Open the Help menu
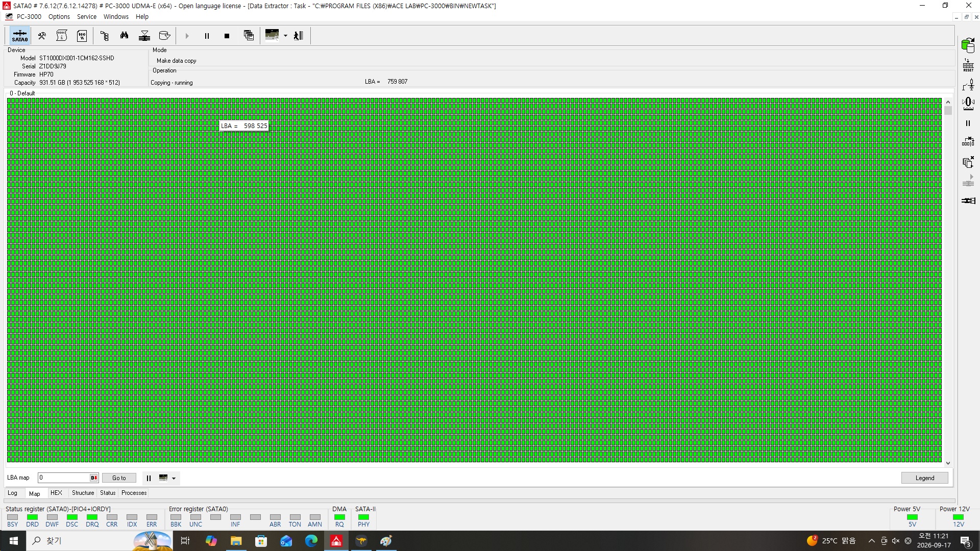This screenshot has height=551, width=980. pyautogui.click(x=142, y=16)
